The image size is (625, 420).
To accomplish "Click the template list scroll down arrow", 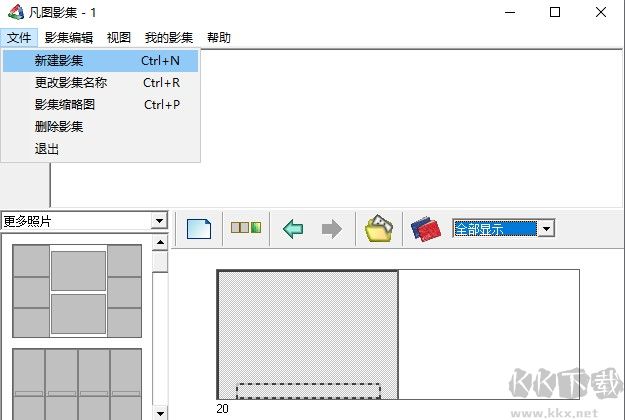I will click(160, 413).
